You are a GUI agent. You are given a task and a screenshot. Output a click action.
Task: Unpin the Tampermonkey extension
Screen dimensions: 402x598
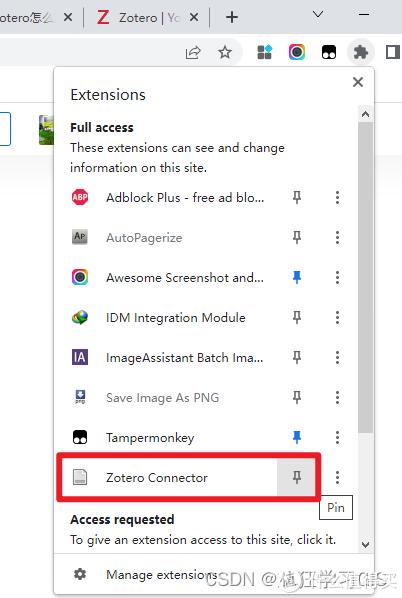point(297,437)
